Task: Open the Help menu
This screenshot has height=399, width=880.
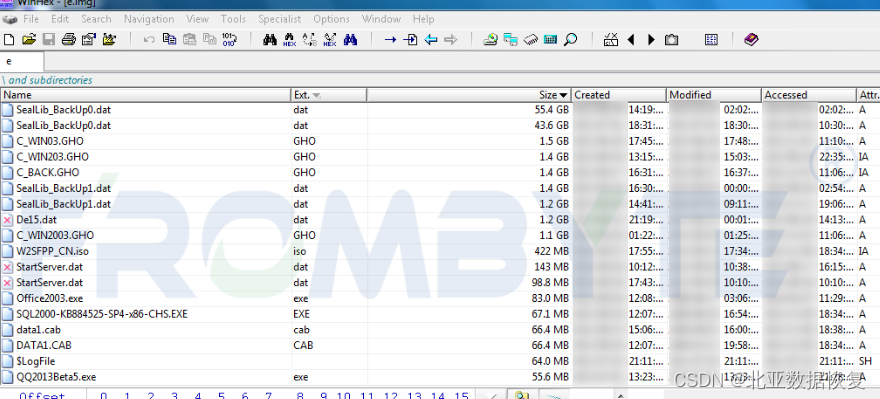Action: coord(424,19)
